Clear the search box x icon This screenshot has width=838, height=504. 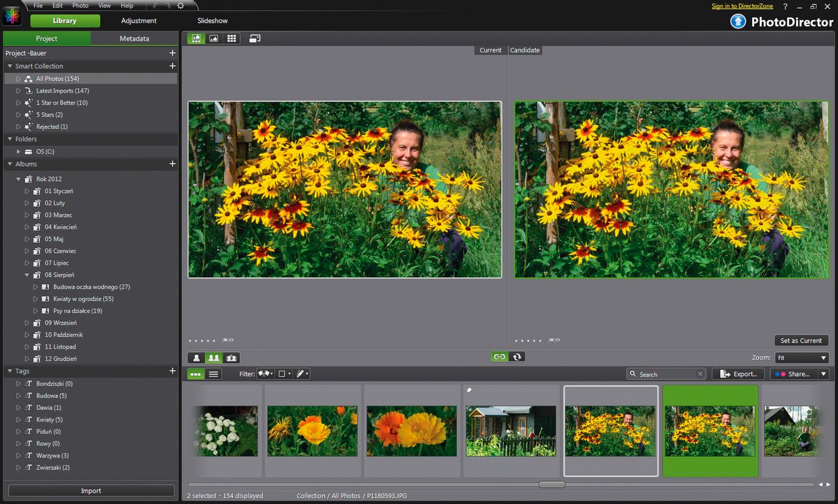700,374
